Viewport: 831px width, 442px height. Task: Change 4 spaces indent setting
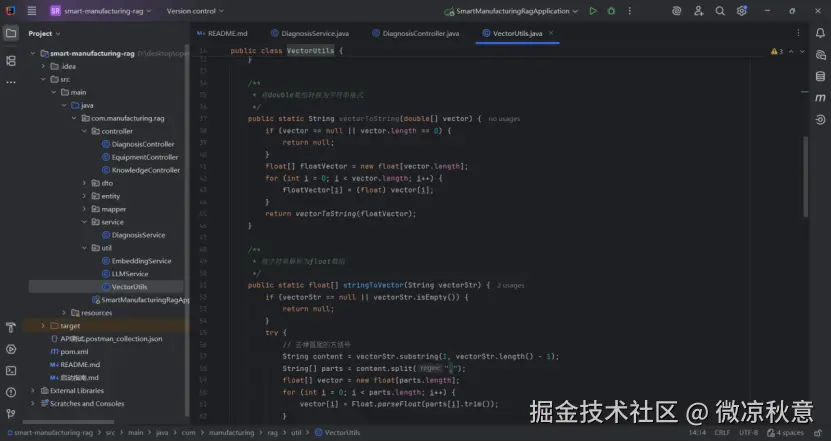(x=785, y=433)
